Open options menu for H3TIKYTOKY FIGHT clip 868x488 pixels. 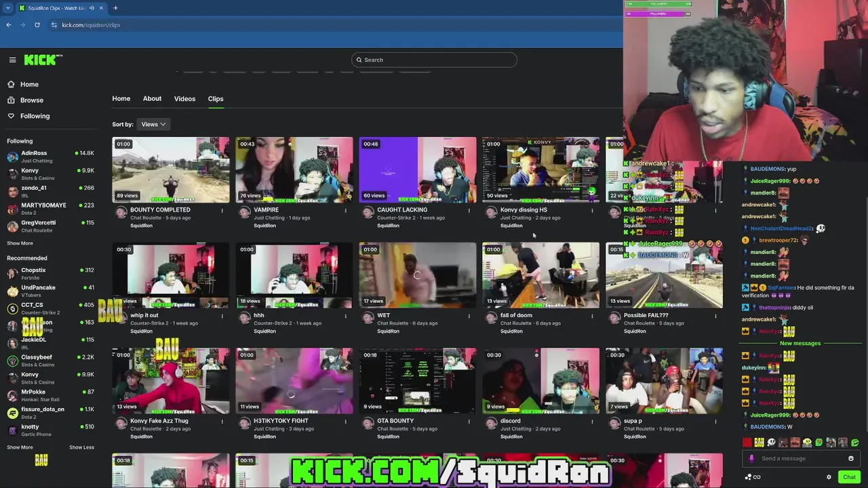point(345,421)
